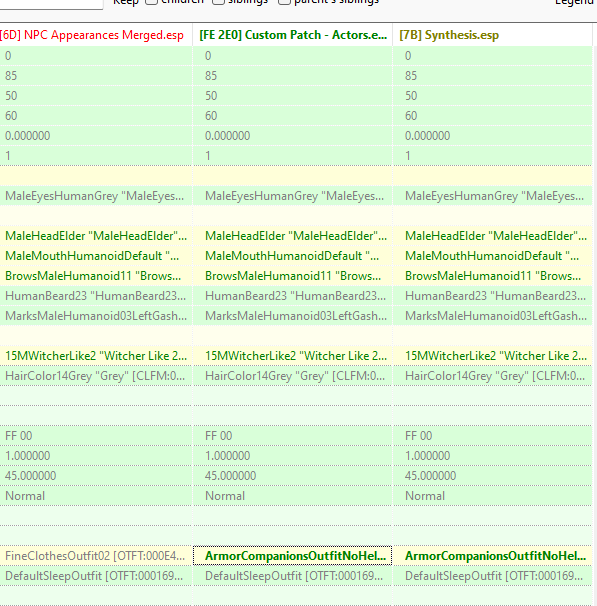Click MaleHeadElder in Custom Patch column
Image resolution: width=597 pixels, height=606 pixels.
[x=293, y=236]
